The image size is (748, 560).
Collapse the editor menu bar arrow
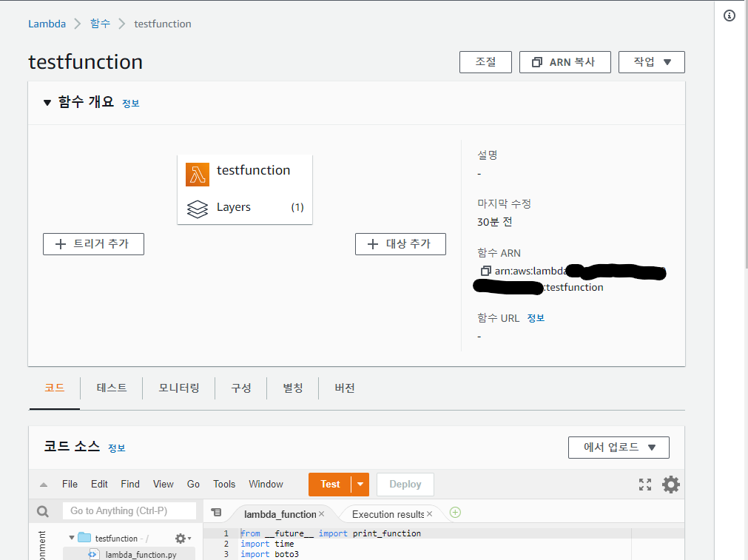44,485
